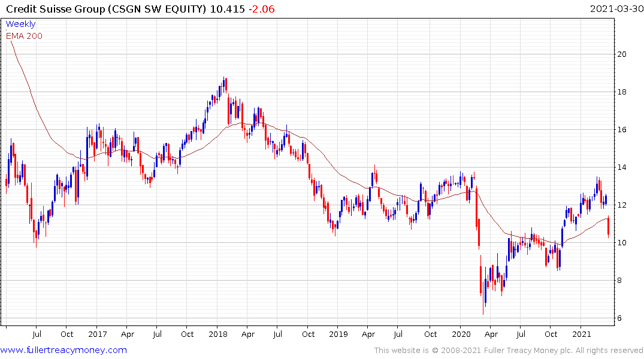Click the 2017 year axis label
The height and width of the screenshot is (359, 644).
[x=97, y=334]
